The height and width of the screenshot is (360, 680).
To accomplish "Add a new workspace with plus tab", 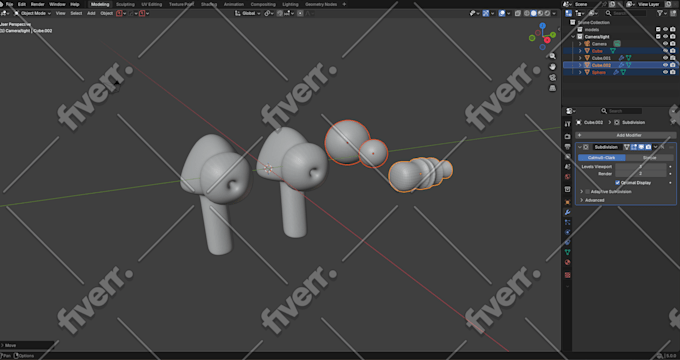I will [344, 4].
